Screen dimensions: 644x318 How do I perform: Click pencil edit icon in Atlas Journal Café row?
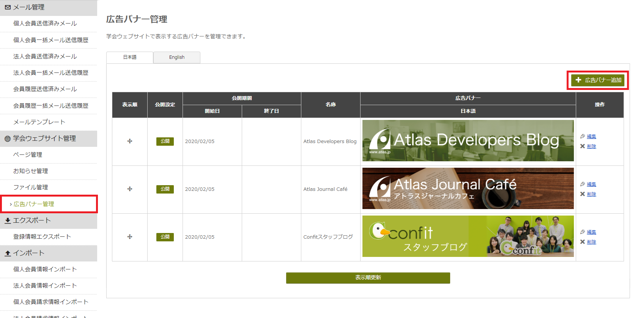click(583, 184)
